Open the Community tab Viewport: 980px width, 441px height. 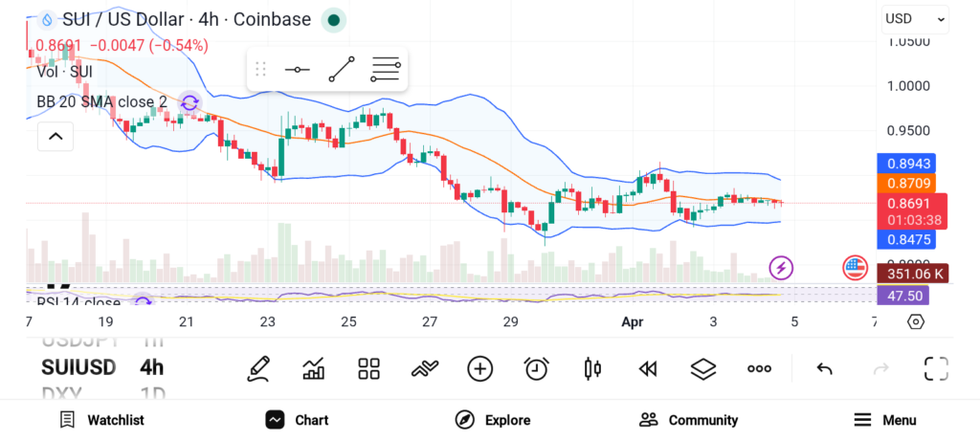point(689,420)
